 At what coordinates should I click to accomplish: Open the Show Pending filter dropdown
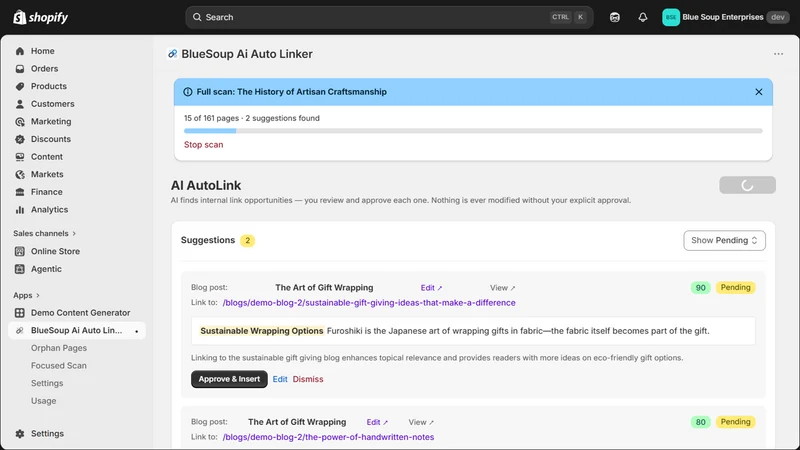coord(724,240)
